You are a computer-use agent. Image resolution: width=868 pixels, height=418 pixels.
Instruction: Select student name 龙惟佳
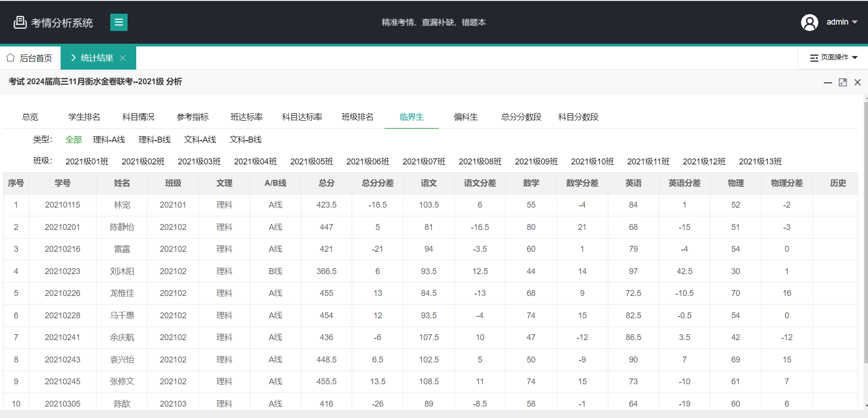coord(122,293)
